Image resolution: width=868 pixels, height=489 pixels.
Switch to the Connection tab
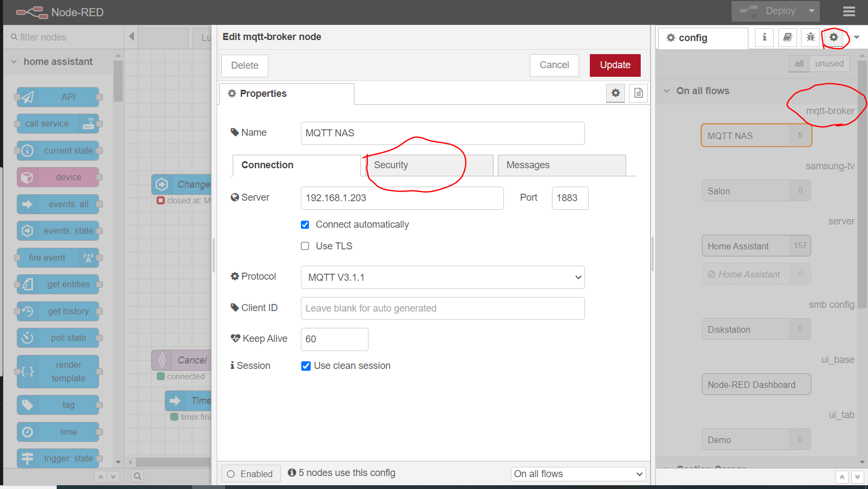[297, 165]
